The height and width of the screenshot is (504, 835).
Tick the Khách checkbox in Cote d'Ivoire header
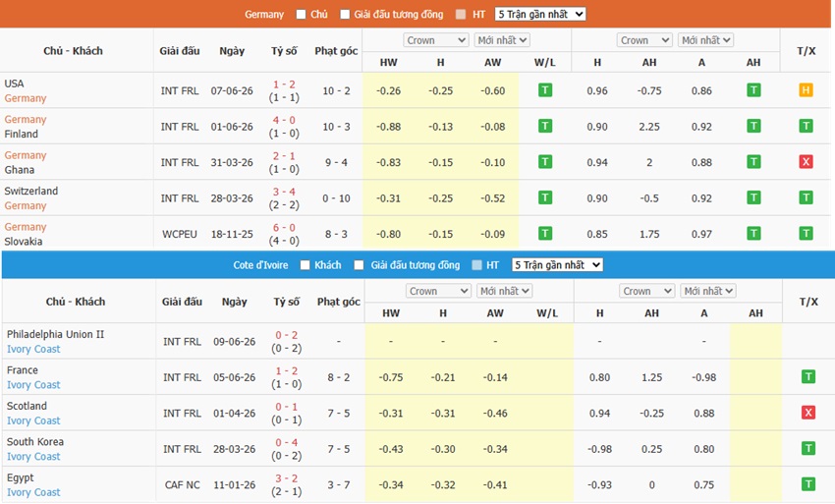305,265
